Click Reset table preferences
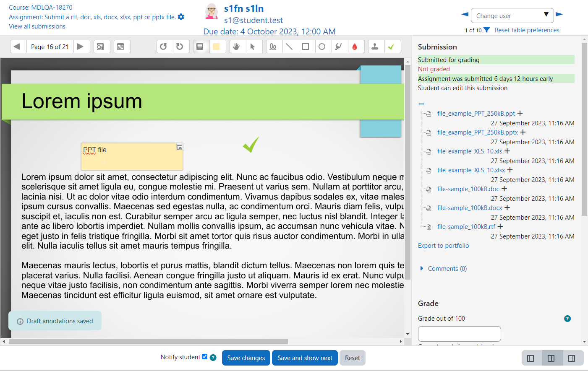The image size is (588, 371). point(527,30)
